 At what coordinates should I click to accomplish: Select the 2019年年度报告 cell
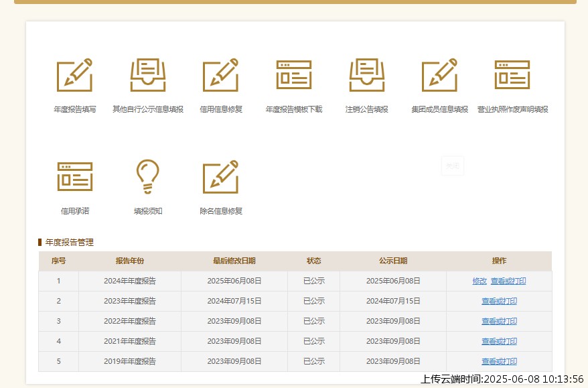pos(130,361)
